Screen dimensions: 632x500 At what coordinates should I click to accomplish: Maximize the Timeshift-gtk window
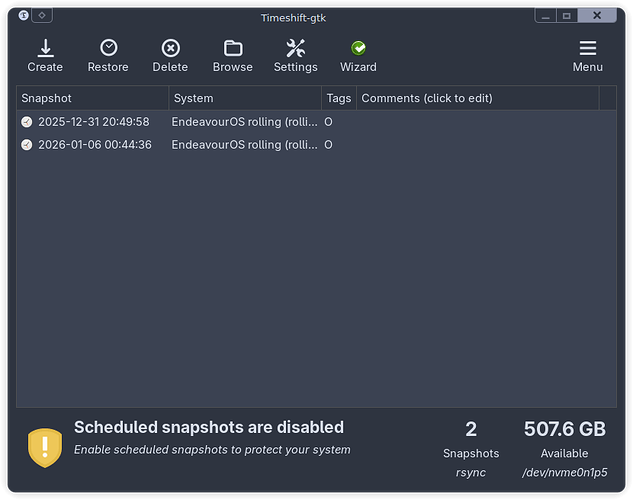click(x=566, y=16)
